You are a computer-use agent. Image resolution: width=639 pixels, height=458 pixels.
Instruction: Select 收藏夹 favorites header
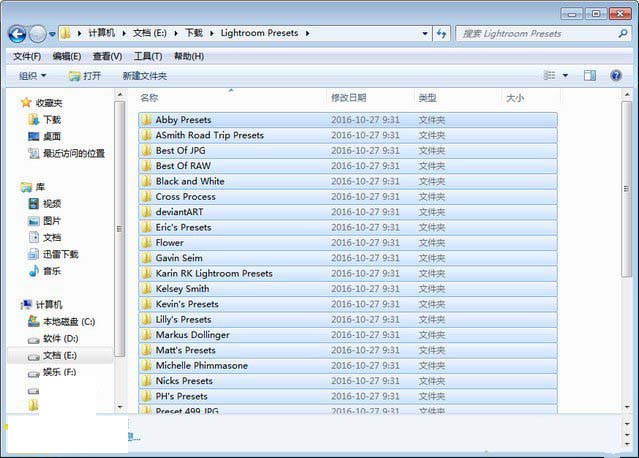click(42, 103)
